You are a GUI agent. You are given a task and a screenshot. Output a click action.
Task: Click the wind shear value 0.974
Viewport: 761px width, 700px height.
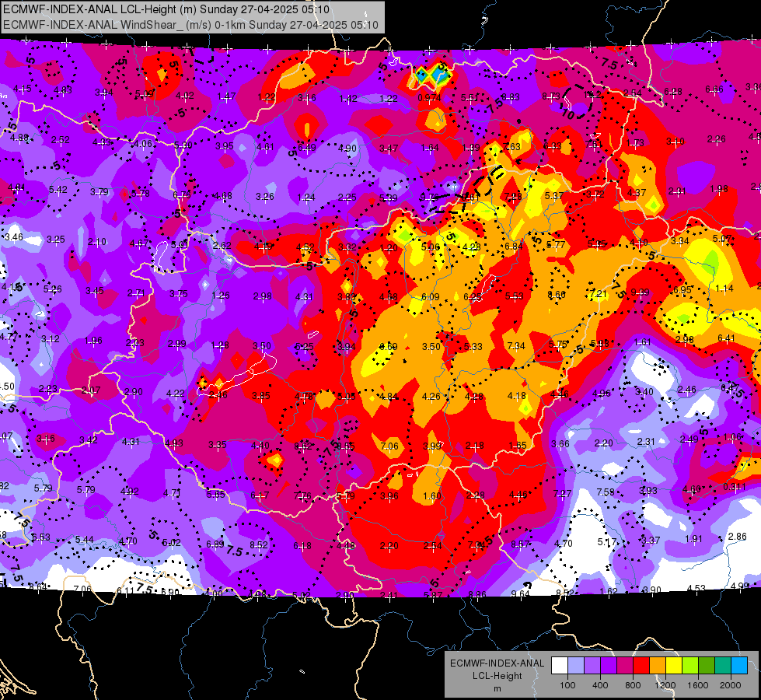tap(429, 98)
